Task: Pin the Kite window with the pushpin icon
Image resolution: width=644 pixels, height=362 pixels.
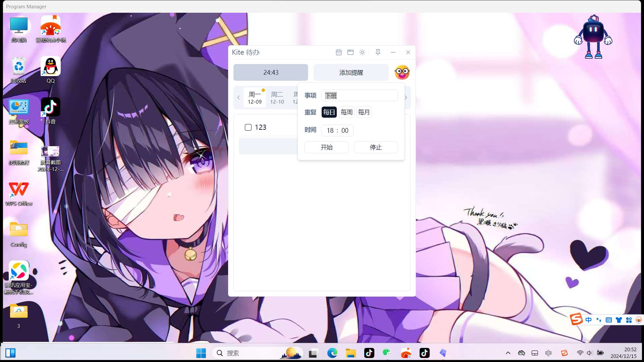Action: point(378,52)
